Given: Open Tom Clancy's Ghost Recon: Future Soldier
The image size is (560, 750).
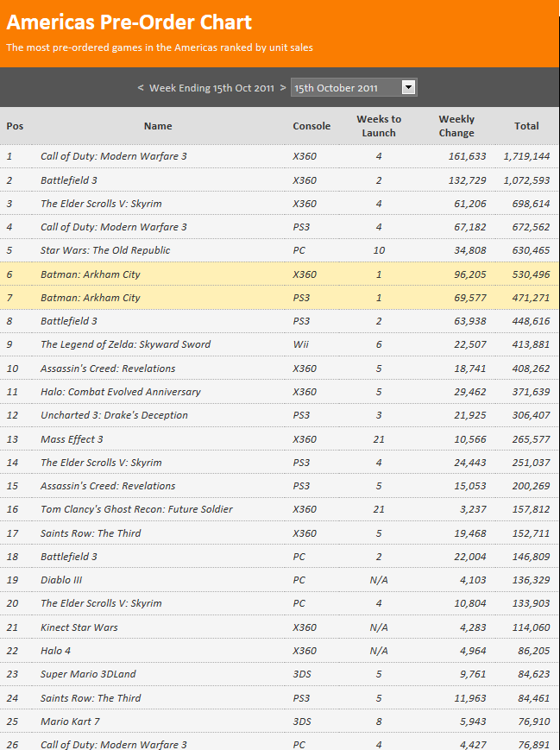Looking at the screenshot, I should pyautogui.click(x=136, y=509).
